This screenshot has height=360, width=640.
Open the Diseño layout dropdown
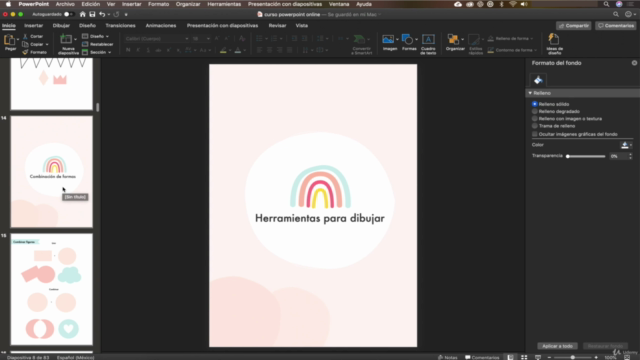click(x=96, y=36)
